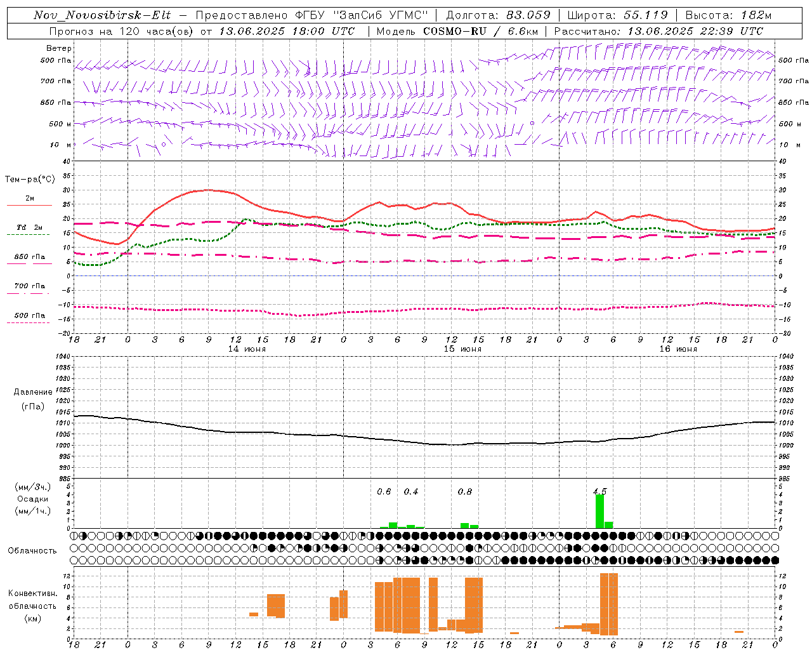Click the 15 июня date label
Screen dimensions: 812x650
462,349
